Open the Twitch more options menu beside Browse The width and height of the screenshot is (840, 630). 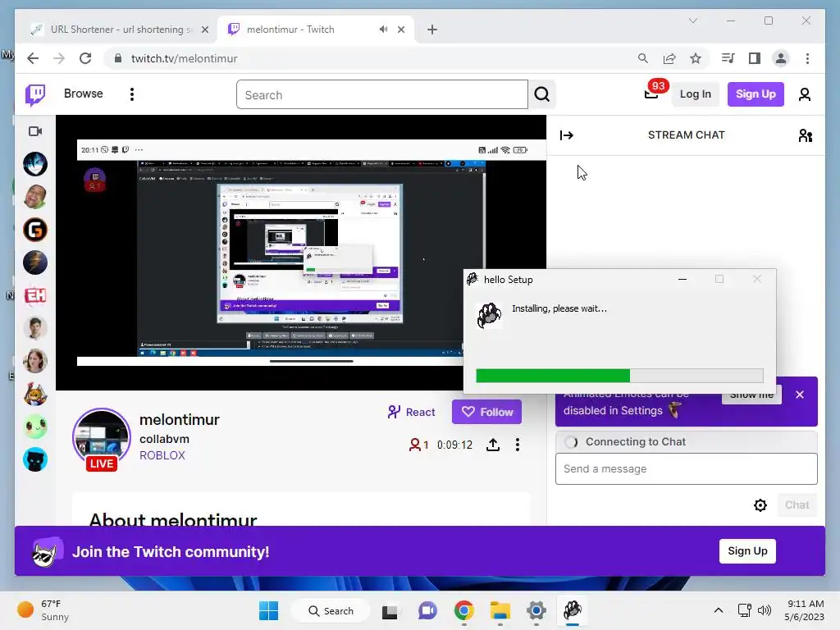[x=132, y=94]
